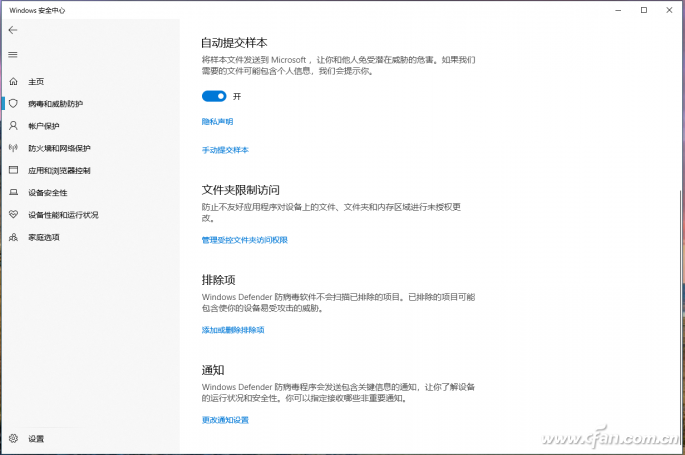
Task: Minimize the Windows 安全中心 window
Action: point(618,10)
